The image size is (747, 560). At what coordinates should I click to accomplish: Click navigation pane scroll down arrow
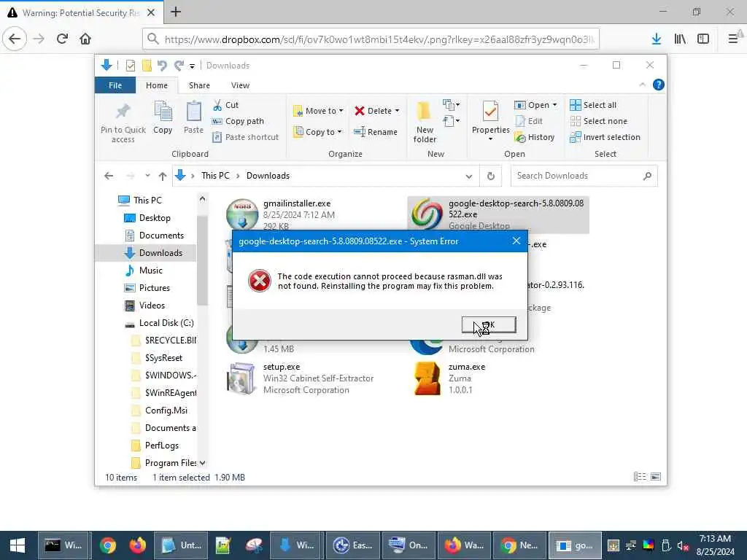coord(203,463)
